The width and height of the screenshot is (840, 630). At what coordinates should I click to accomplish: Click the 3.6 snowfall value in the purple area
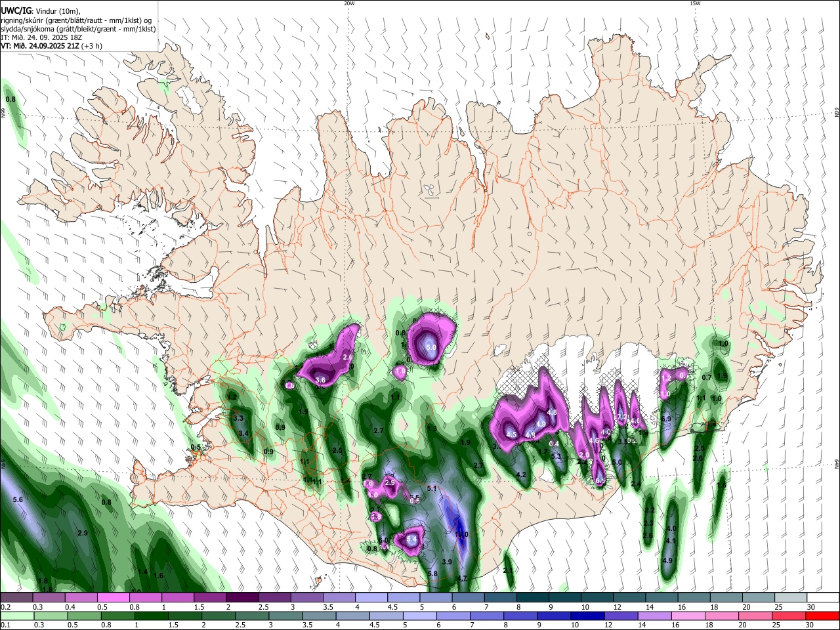coord(320,380)
